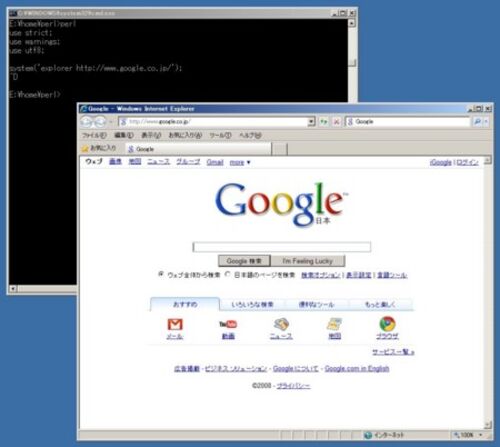Open the Gmail link on Google bar

click(x=215, y=162)
